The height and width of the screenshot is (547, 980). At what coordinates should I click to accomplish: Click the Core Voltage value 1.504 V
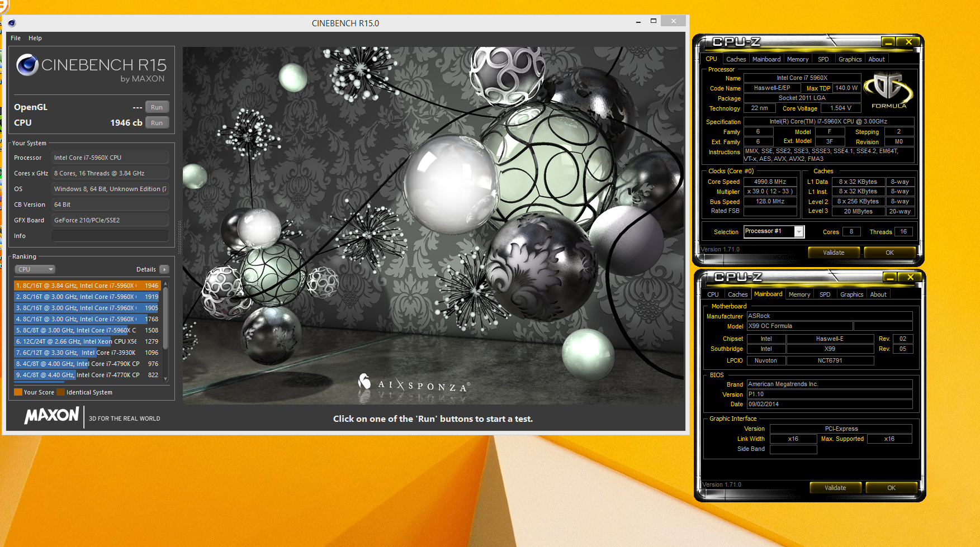coord(841,108)
